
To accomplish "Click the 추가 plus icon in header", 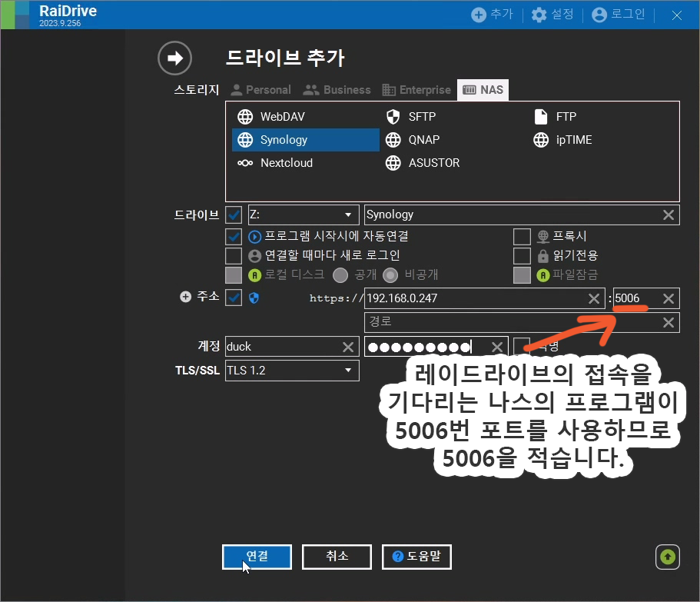I will [x=479, y=15].
